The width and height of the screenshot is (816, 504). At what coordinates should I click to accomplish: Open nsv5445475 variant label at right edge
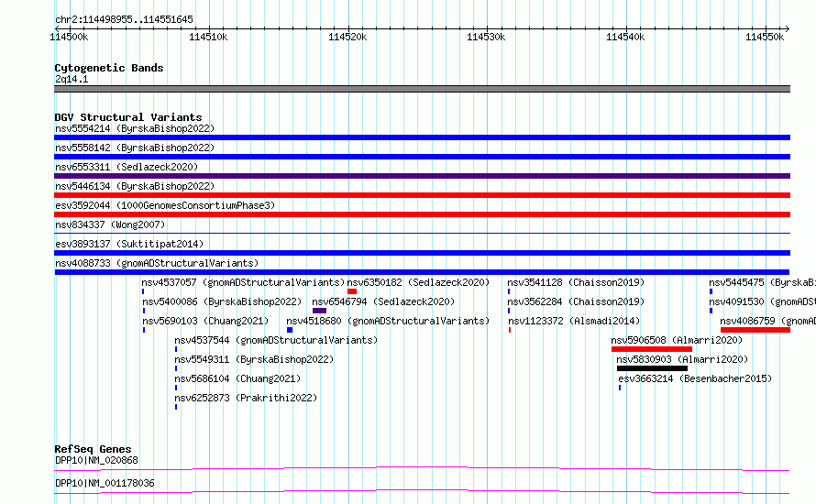(763, 282)
